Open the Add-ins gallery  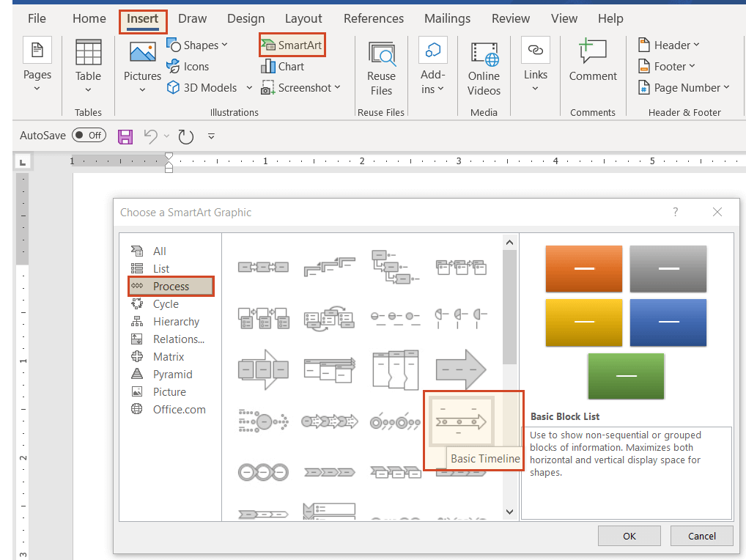click(432, 66)
